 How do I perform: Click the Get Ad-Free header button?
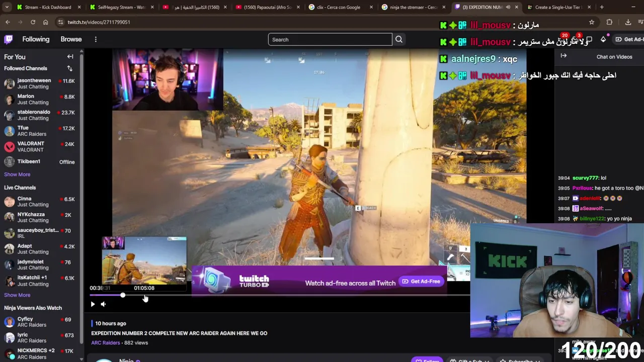pyautogui.click(x=629, y=39)
